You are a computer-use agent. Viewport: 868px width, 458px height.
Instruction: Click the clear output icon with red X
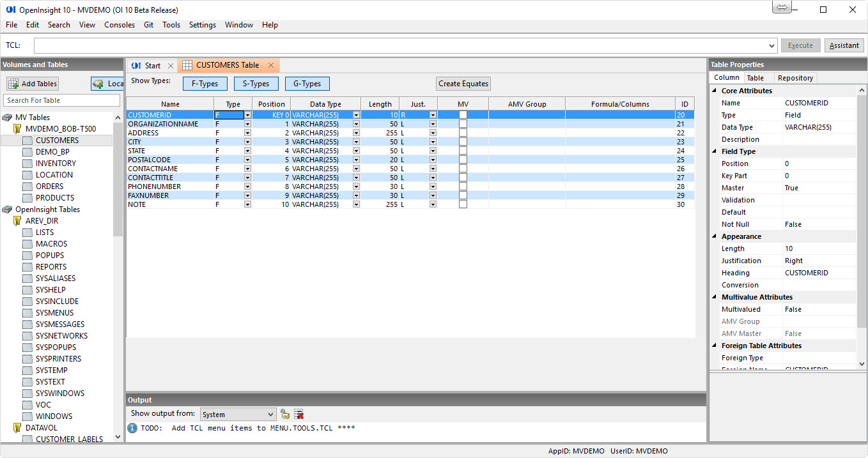tap(298, 415)
